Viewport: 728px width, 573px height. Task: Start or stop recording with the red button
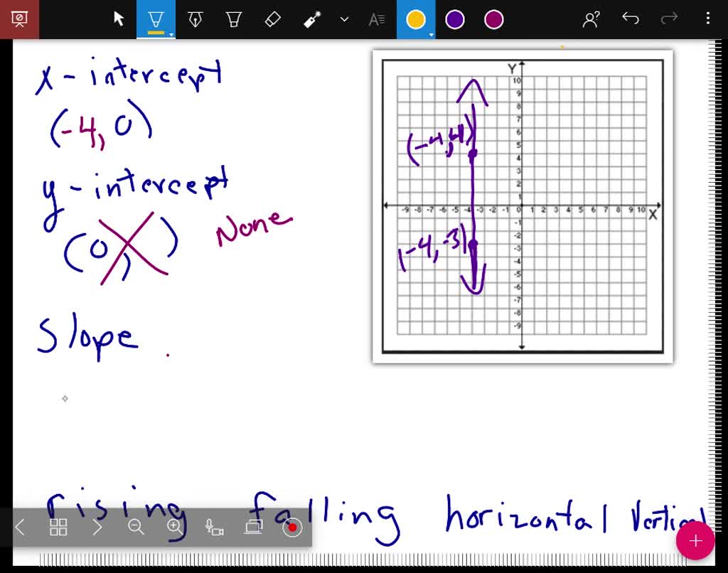click(292, 528)
